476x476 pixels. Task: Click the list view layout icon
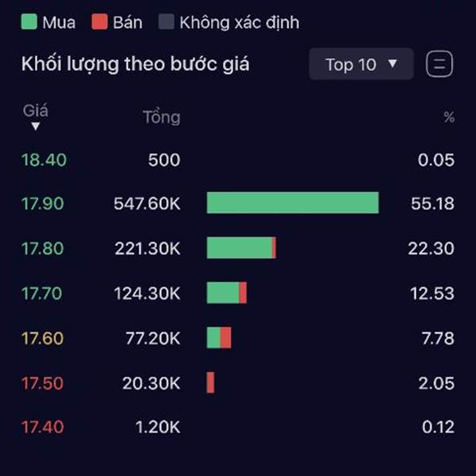tap(439, 64)
